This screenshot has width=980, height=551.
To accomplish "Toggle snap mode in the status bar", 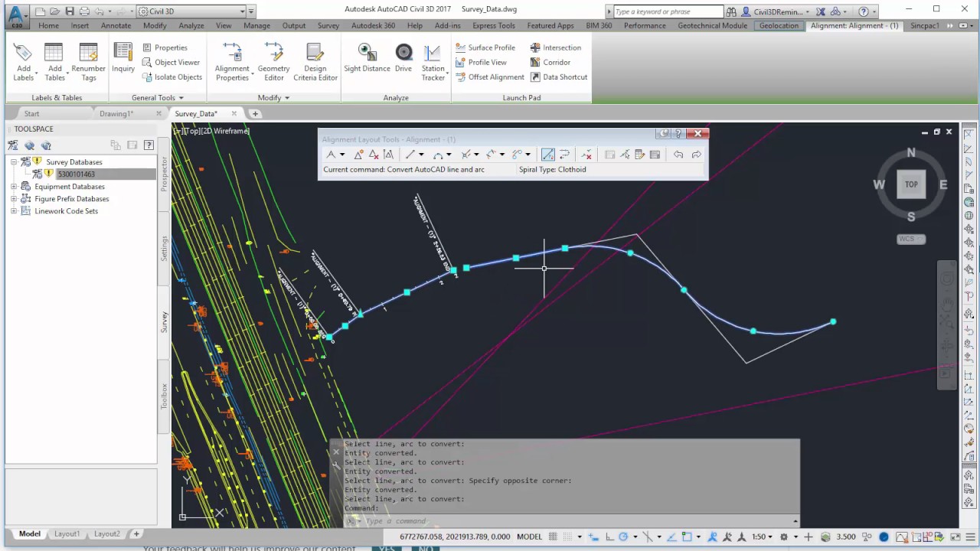I will 567,536.
